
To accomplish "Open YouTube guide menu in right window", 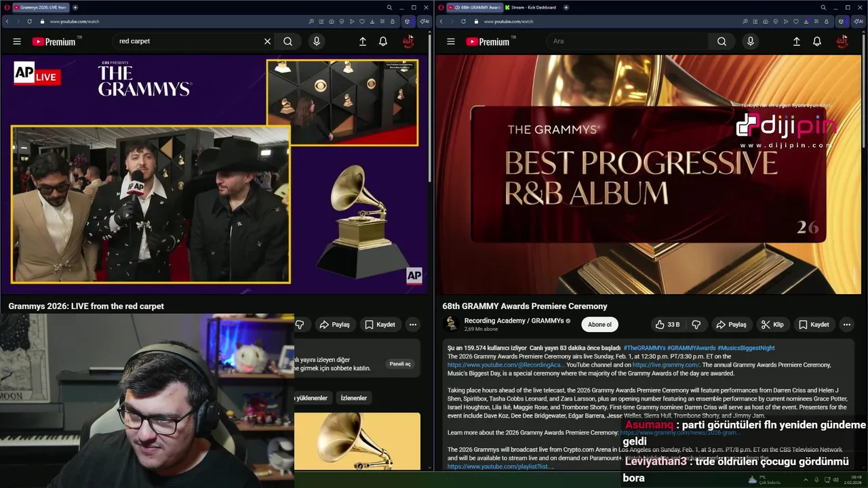I will coord(451,41).
